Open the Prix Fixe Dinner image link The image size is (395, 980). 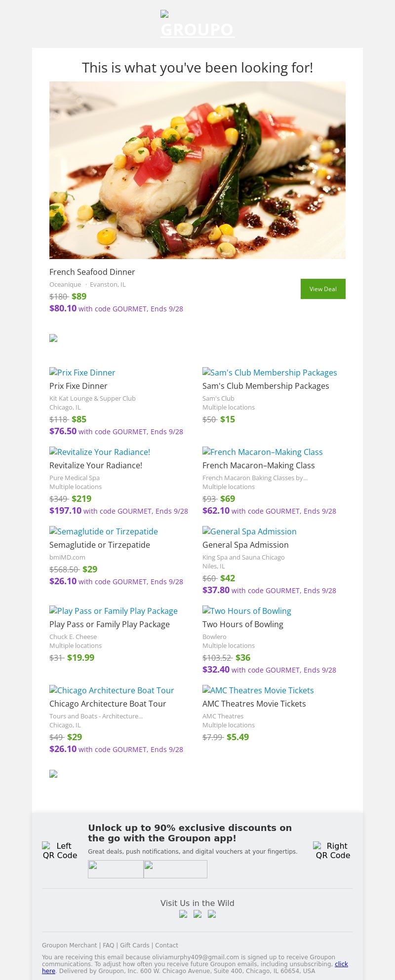point(82,373)
